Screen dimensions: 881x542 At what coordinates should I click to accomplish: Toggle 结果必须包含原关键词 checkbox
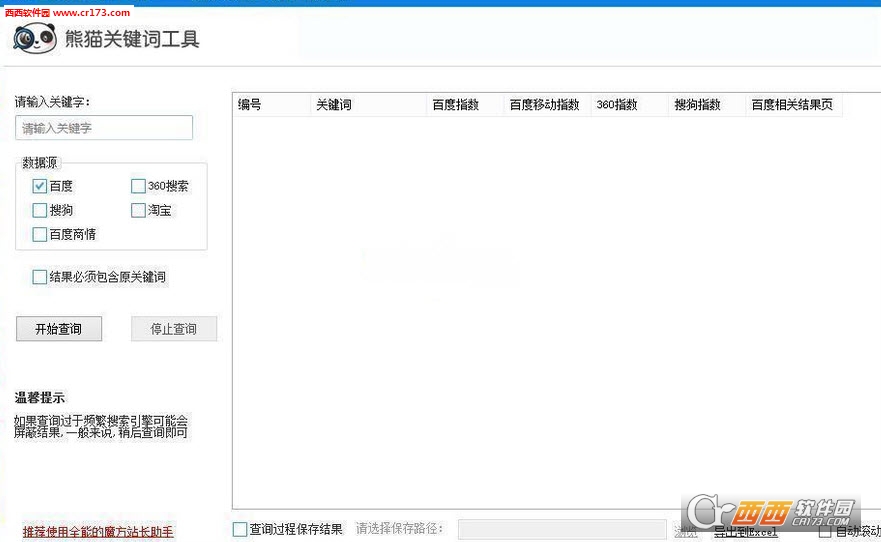click(x=39, y=277)
